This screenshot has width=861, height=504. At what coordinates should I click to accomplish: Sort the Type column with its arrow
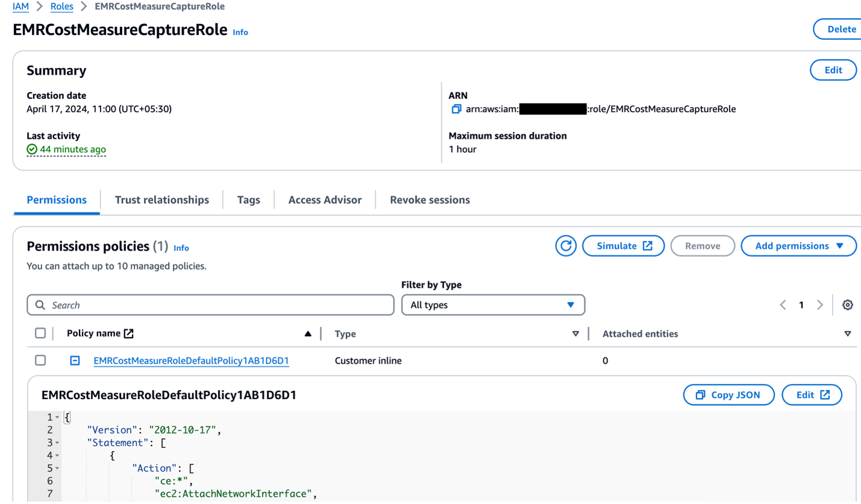click(x=576, y=334)
